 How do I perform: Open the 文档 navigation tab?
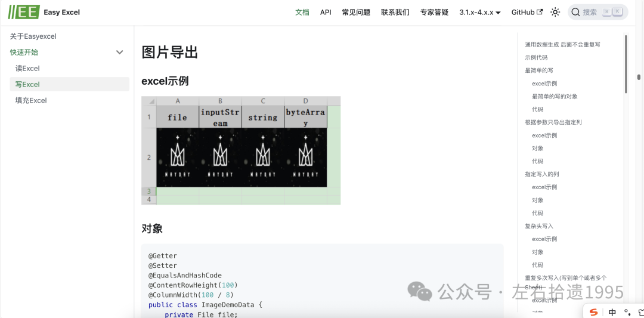coord(302,12)
